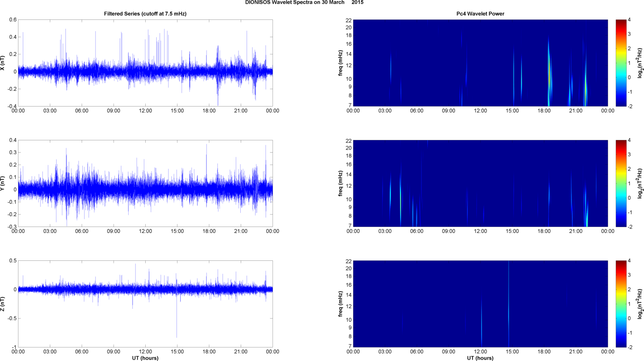Click the 12:00 tick under the X series plot
The width and height of the screenshot is (644, 361).
[x=145, y=111]
